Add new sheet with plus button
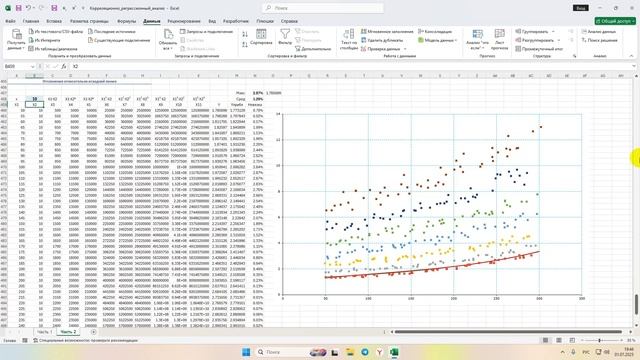This screenshot has width=640, height=360. (x=93, y=332)
